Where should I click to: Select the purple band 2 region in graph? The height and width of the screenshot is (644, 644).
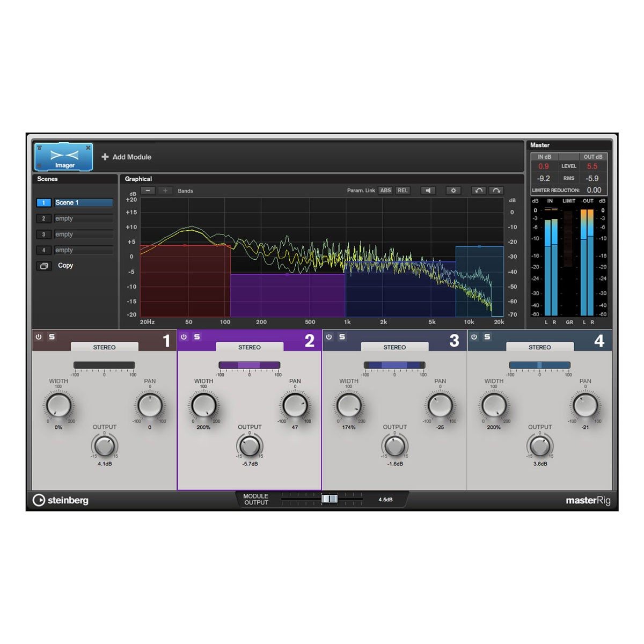tap(288, 295)
